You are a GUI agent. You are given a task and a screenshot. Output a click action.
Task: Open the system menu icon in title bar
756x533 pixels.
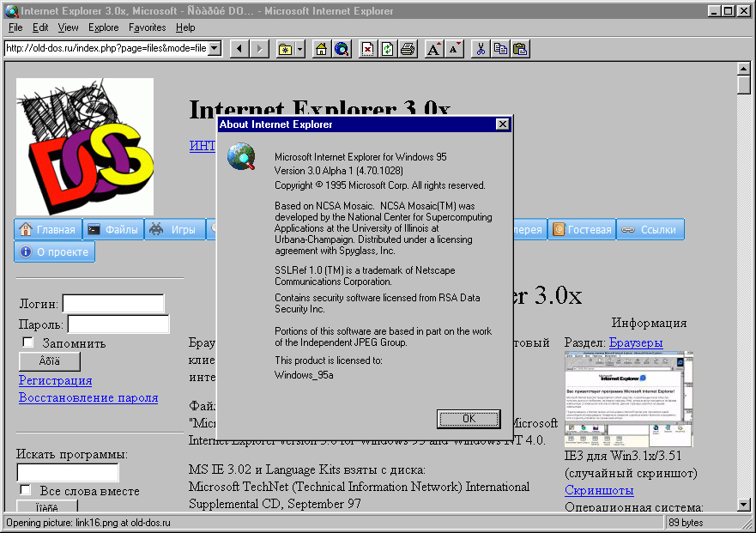11,10
